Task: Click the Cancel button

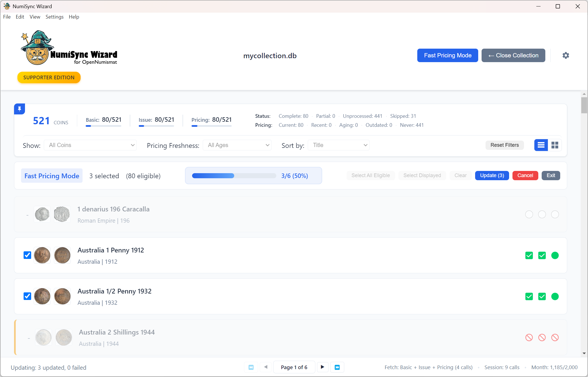Action: click(x=525, y=175)
